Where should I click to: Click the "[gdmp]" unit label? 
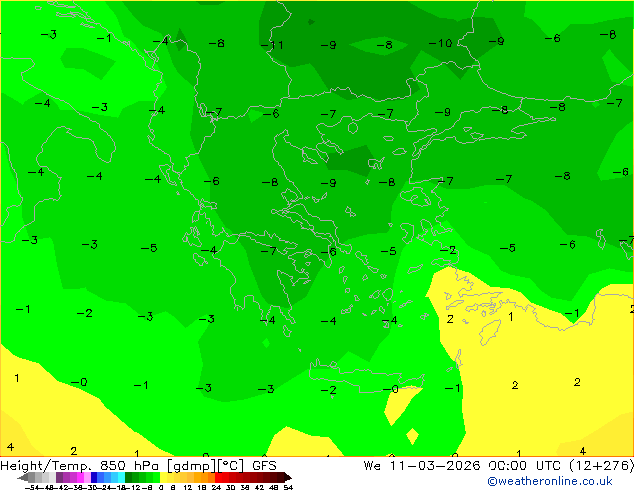(x=191, y=466)
